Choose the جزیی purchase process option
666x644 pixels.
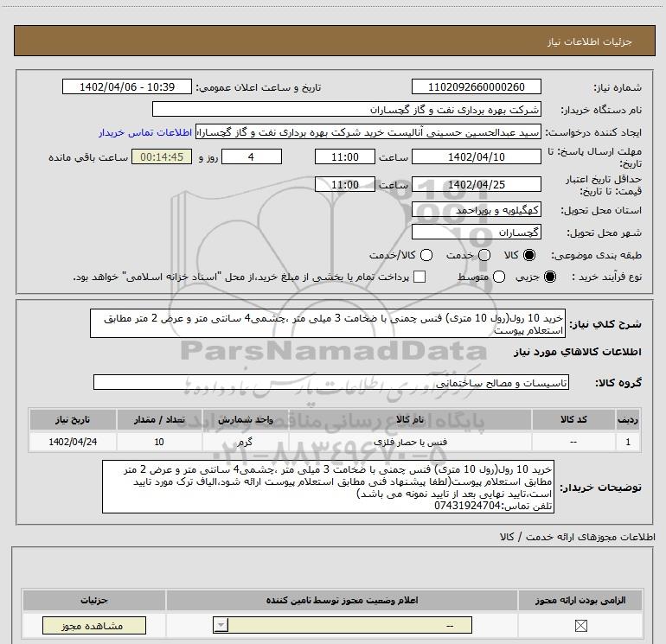549,277
